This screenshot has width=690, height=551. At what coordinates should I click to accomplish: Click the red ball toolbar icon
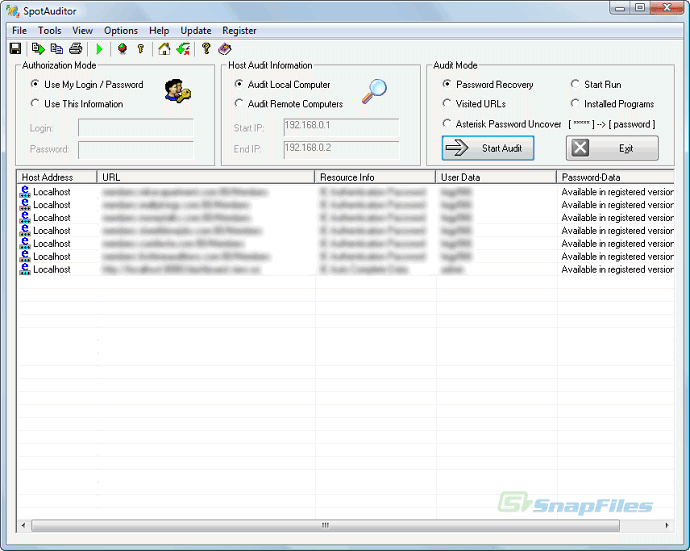point(122,48)
